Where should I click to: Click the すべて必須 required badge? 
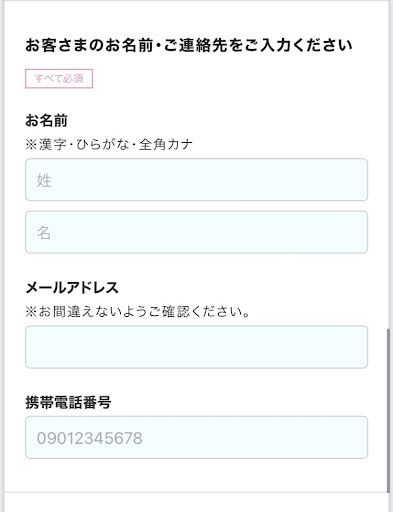[59, 79]
